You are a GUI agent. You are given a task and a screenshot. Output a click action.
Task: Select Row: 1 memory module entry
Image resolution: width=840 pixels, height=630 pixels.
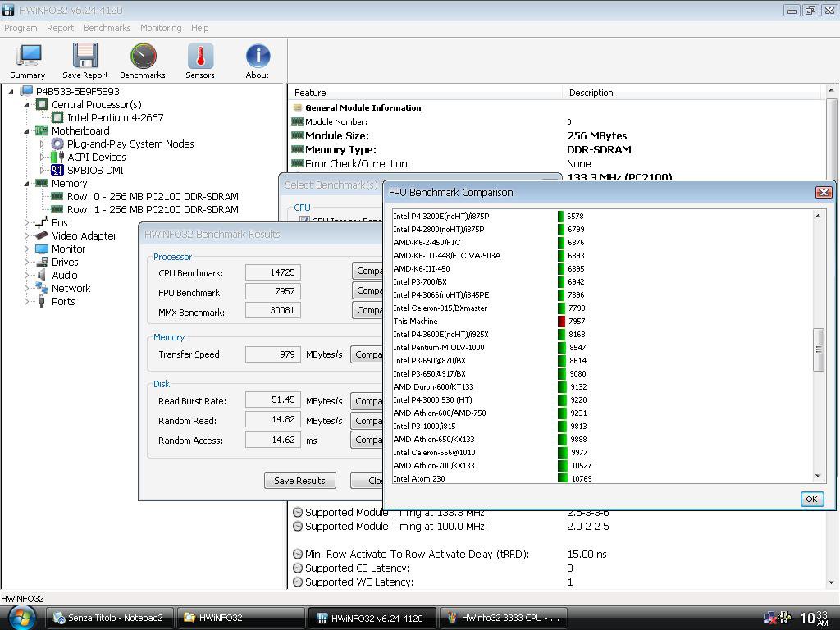(x=152, y=209)
